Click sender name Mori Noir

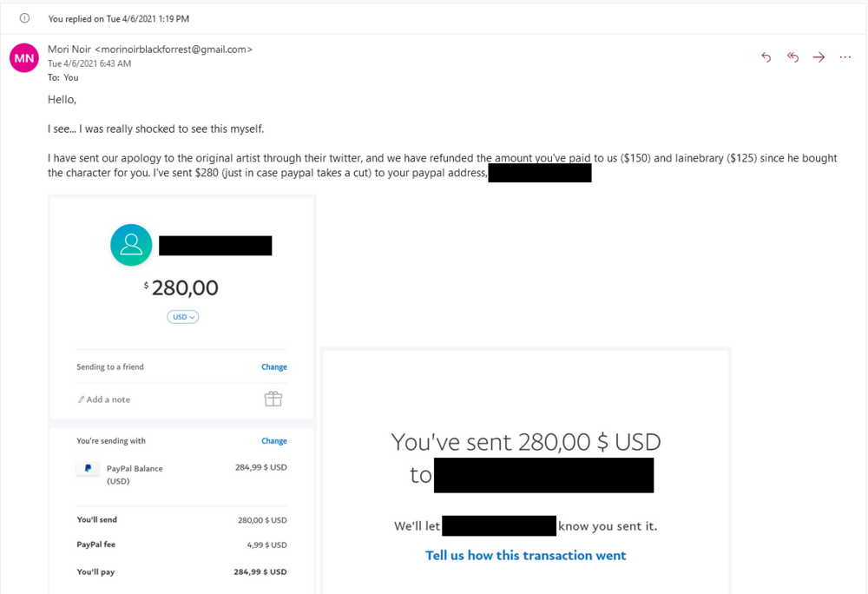tap(69, 49)
